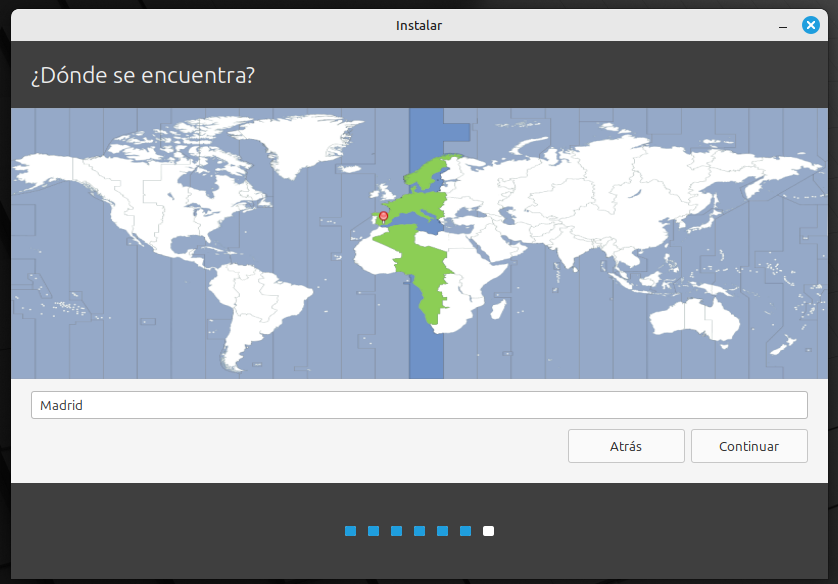The height and width of the screenshot is (584, 838).
Task: Click the white current-step progress dot
Action: (x=488, y=531)
